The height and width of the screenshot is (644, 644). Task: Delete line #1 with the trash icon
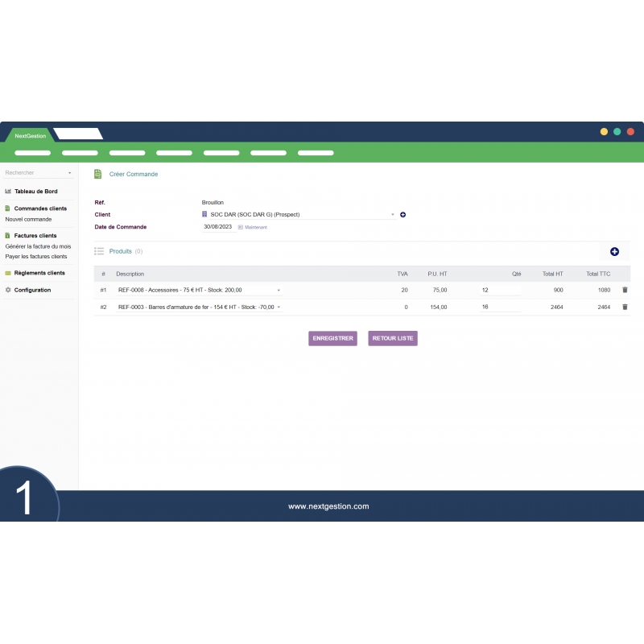tap(624, 290)
